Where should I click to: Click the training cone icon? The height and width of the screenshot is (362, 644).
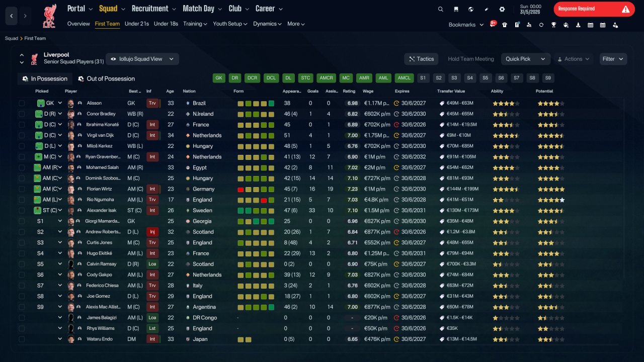578,25
